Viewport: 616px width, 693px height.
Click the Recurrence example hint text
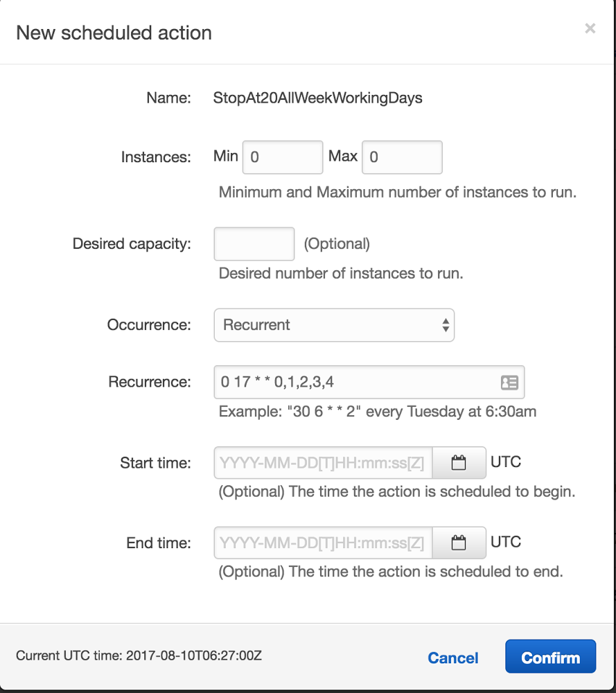[378, 412]
